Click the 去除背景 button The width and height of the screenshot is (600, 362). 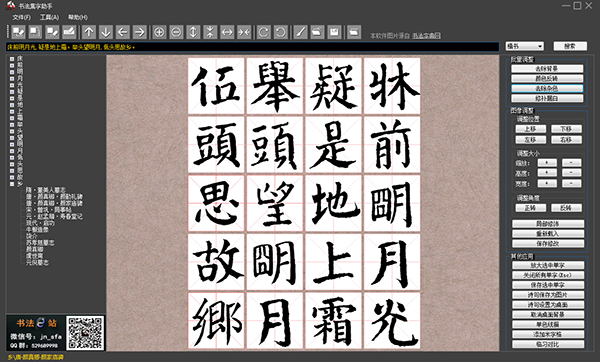point(547,68)
